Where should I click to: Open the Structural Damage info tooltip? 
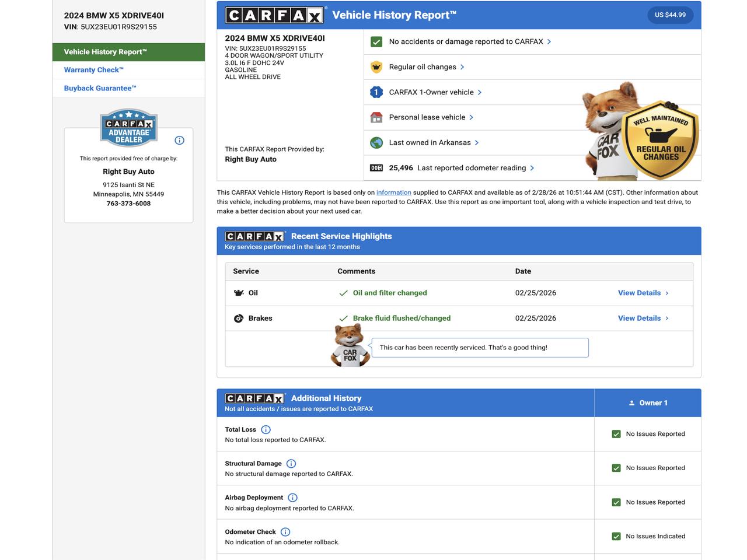(x=291, y=464)
